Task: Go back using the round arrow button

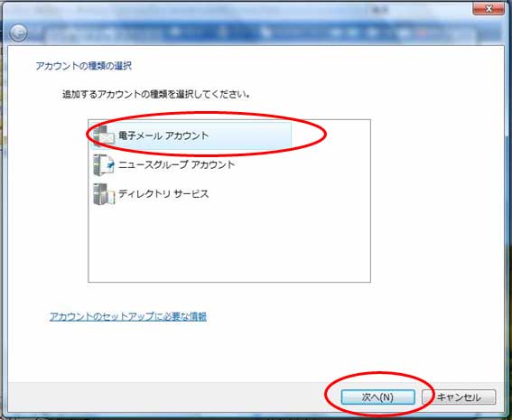Action: 18,33
